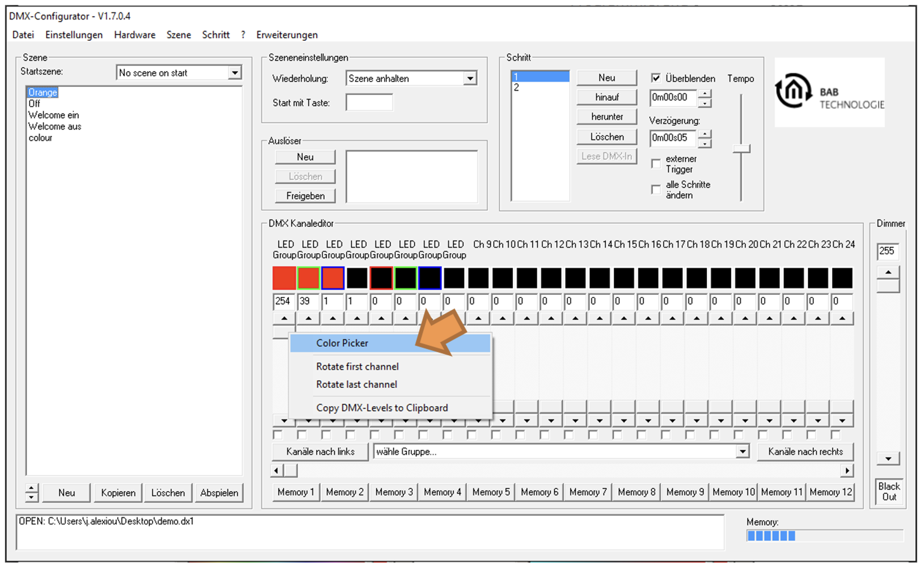The image size is (924, 570).
Task: Increase the Überblenden time with the up spinner
Action: click(x=705, y=94)
